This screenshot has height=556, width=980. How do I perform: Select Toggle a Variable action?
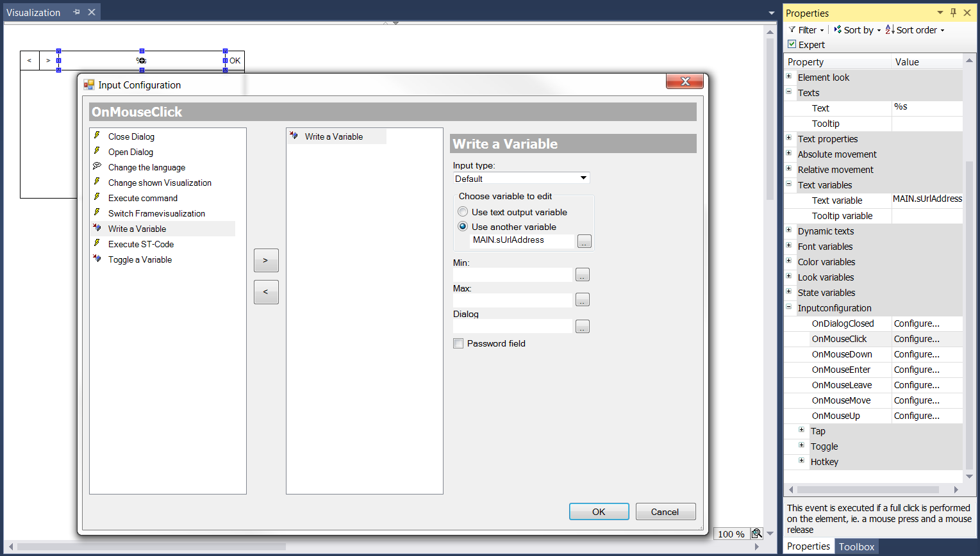140,259
